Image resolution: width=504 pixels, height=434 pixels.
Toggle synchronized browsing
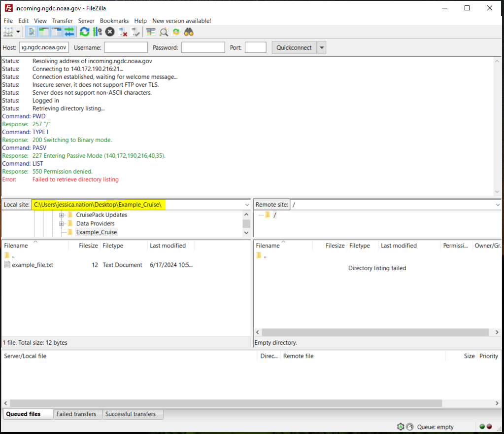(176, 32)
